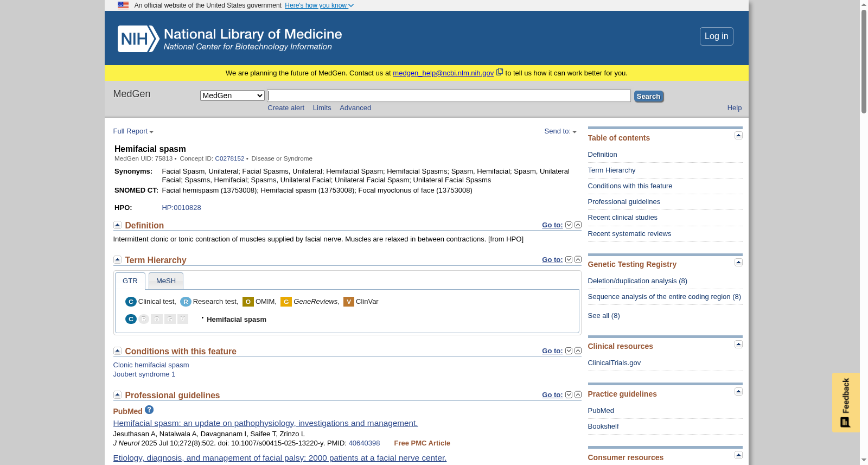This screenshot has width=868, height=465.
Task: Select the GTR tab
Action: pos(130,281)
